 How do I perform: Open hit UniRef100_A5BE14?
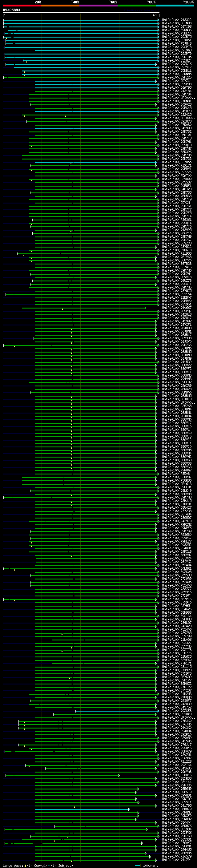point(176,33)
